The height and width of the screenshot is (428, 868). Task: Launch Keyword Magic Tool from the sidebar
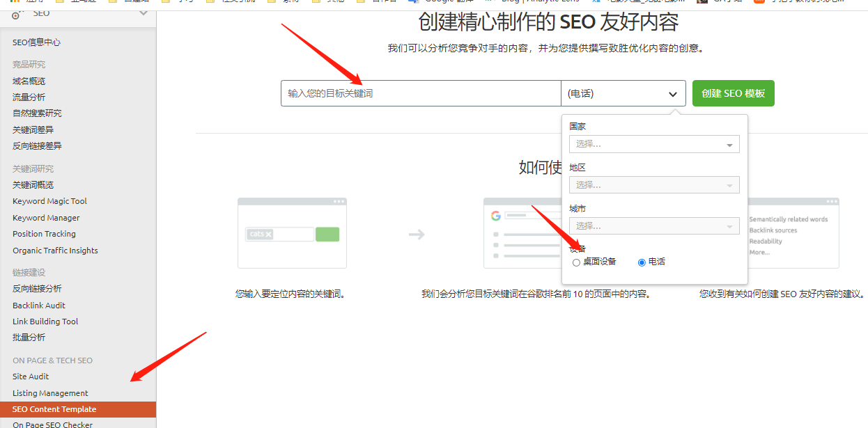tap(49, 201)
